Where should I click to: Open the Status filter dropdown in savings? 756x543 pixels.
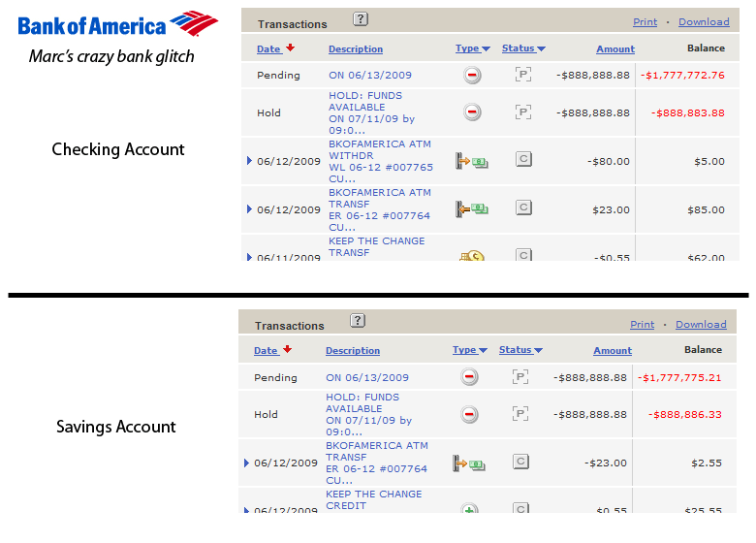(x=520, y=350)
